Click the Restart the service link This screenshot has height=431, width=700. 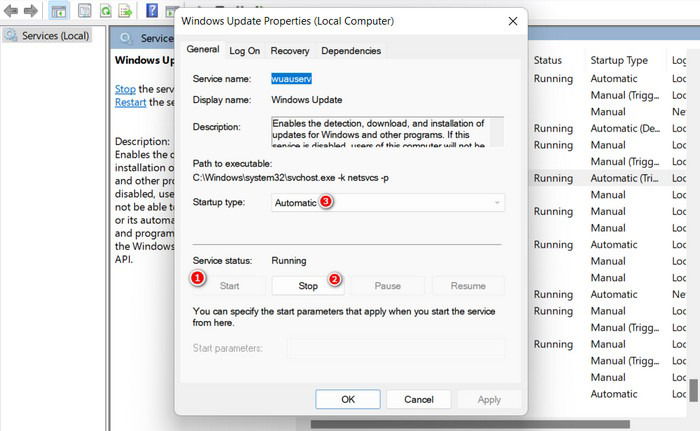pos(130,102)
